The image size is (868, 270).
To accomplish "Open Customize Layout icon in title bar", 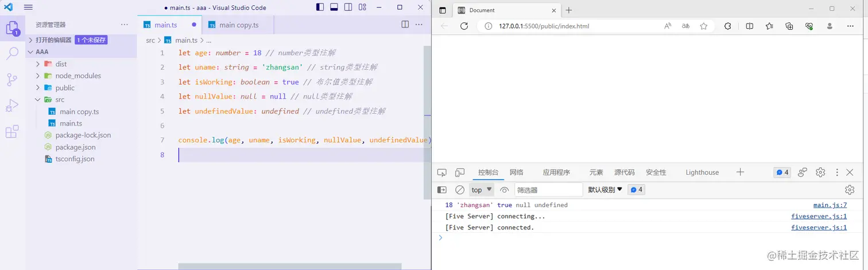I will [x=362, y=7].
